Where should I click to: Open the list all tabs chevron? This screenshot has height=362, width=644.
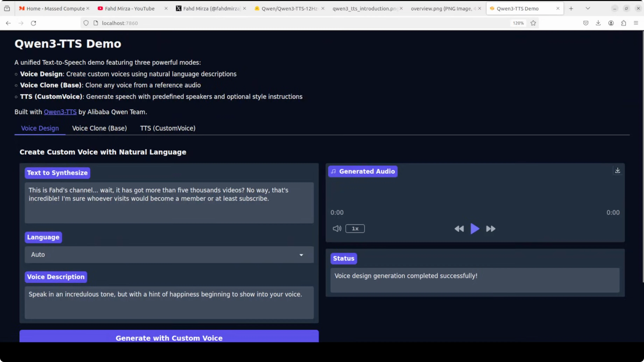tap(588, 9)
